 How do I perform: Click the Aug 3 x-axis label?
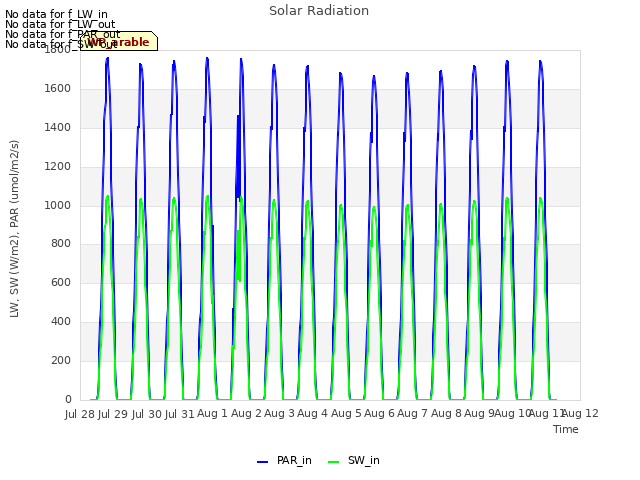(x=279, y=414)
